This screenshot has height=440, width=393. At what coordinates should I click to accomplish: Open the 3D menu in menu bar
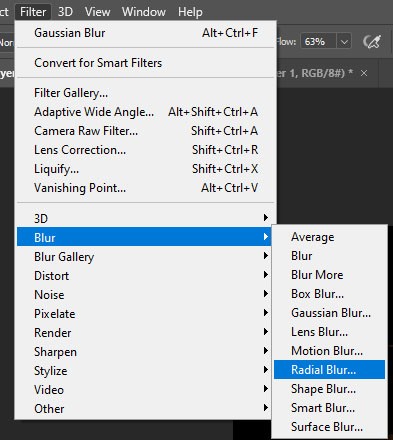tap(65, 12)
